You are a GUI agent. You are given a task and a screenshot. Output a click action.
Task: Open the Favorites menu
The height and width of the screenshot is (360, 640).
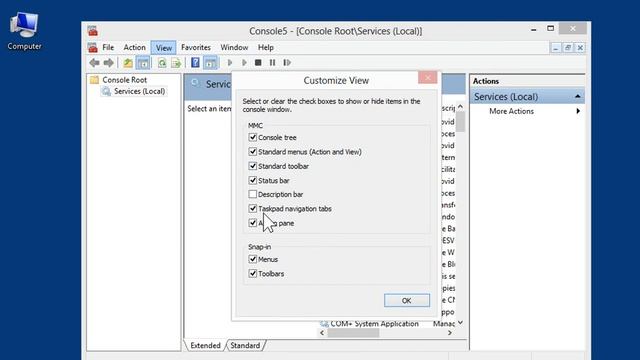pos(196,47)
